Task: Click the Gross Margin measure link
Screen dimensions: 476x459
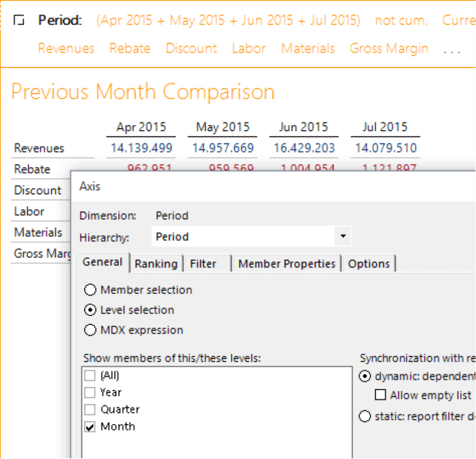Action: [389, 48]
